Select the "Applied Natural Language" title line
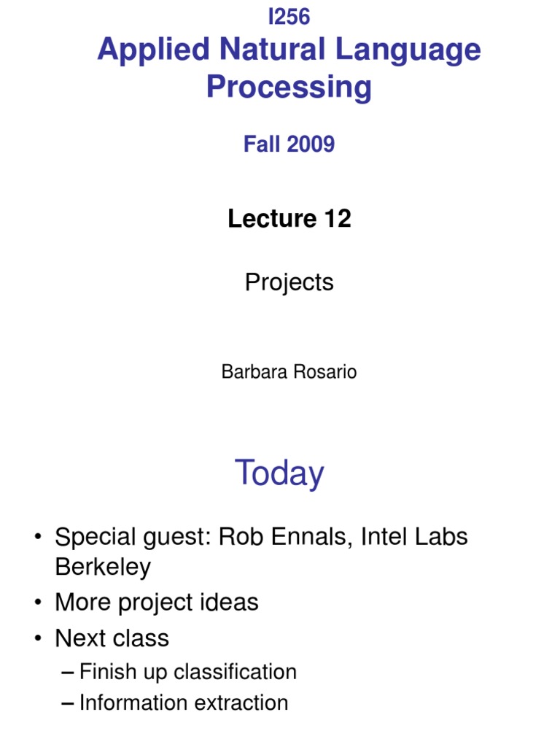The width and height of the screenshot is (560, 747). click(x=289, y=50)
